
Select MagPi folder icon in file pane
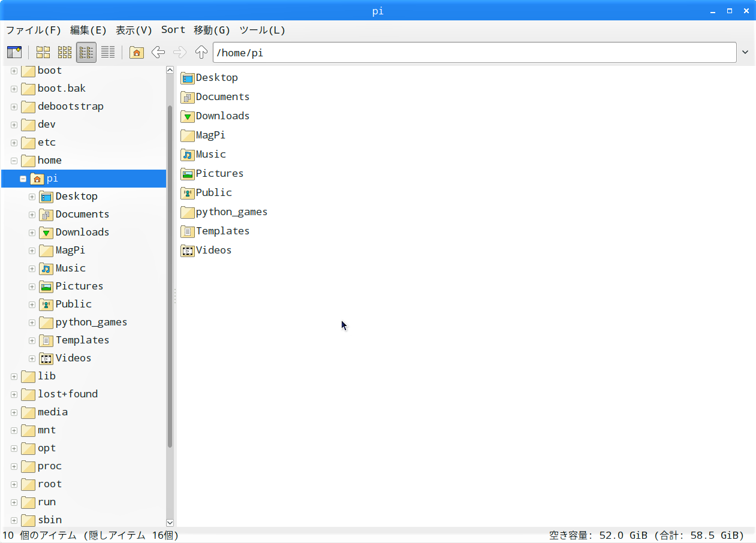(x=188, y=135)
